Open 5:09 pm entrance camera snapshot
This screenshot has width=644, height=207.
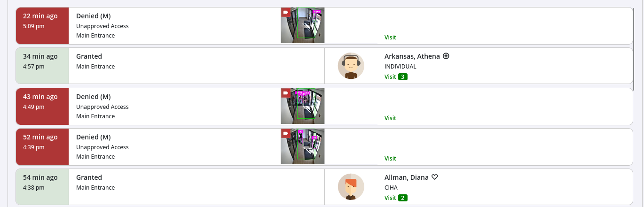303,25
